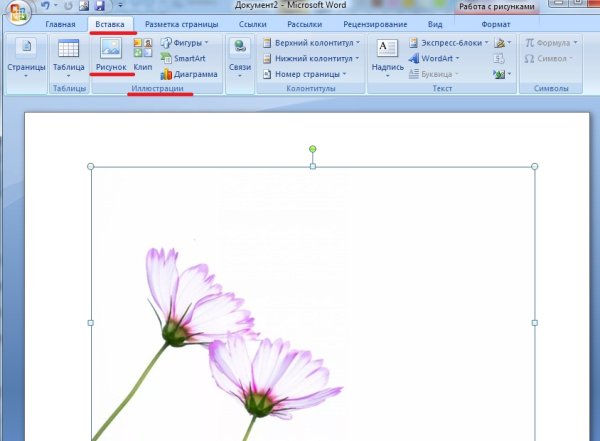This screenshot has width=600, height=441.
Task: Open the Верхний колонтитул header dropdown
Action: coord(310,43)
